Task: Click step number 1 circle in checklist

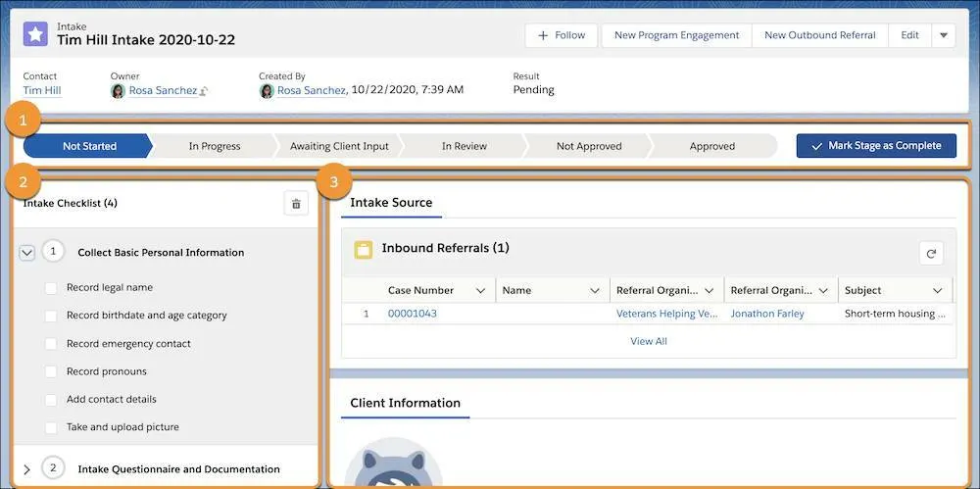Action: (53, 252)
